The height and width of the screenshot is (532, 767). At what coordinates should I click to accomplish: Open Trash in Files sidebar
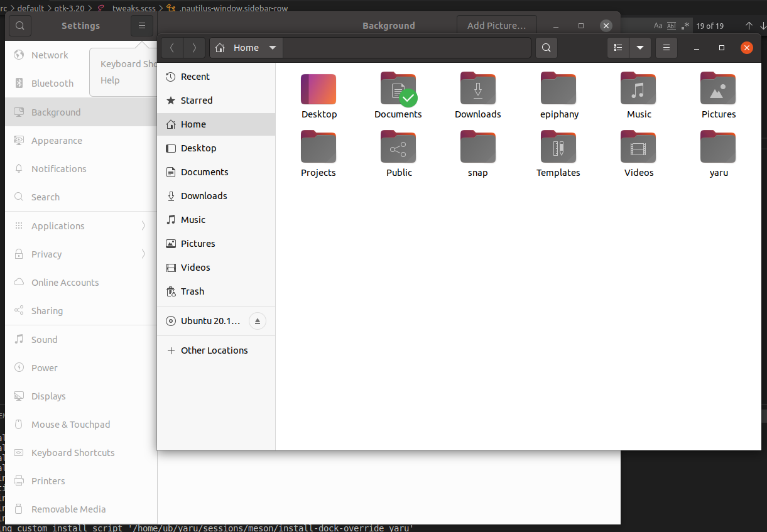(216, 291)
